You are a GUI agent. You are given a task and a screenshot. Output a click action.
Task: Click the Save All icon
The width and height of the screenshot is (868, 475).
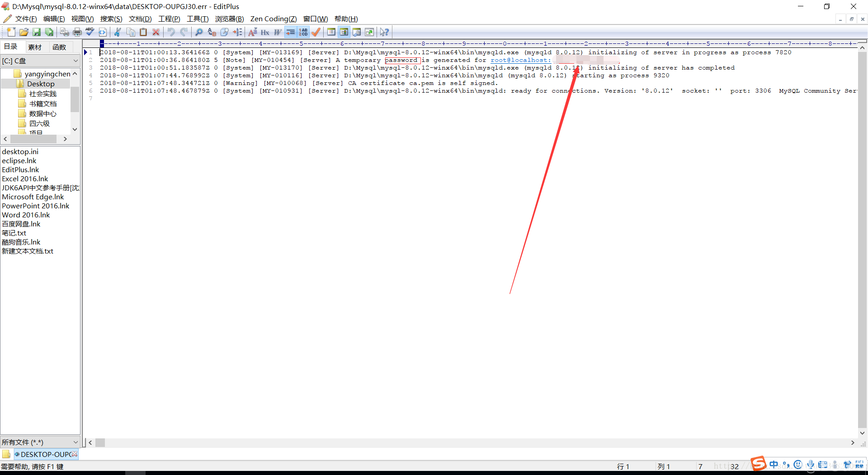49,32
